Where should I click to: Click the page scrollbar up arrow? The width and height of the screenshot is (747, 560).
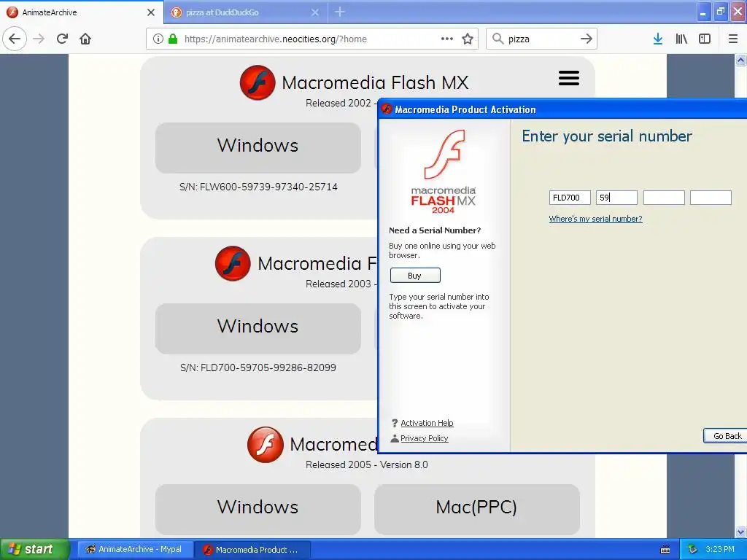740,60
